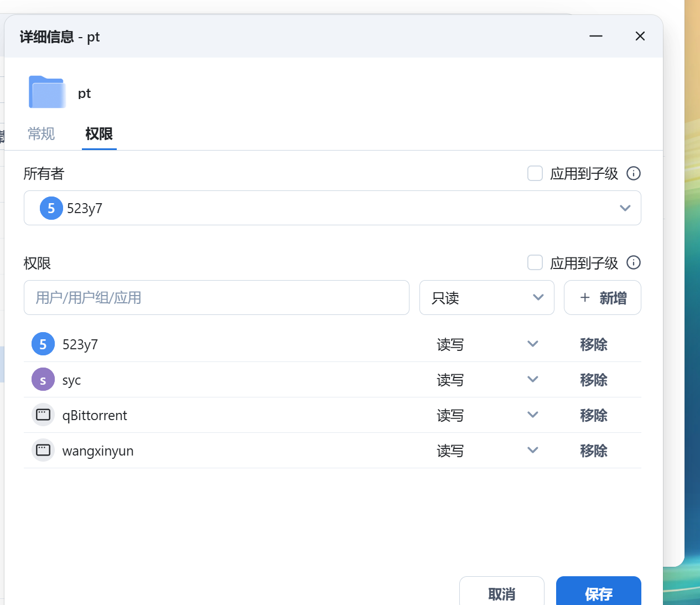The image size is (700, 605).
Task: Click the 523y7 avatar in permissions list
Action: tap(43, 344)
